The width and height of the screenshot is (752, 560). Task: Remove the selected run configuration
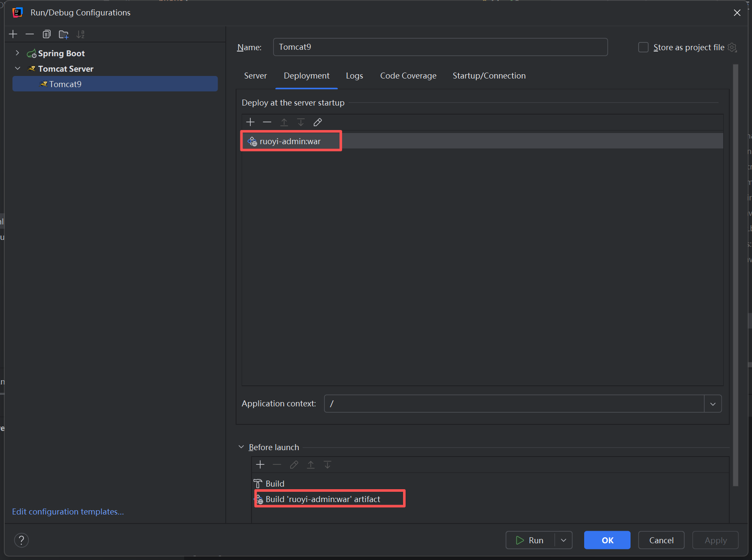coord(30,34)
